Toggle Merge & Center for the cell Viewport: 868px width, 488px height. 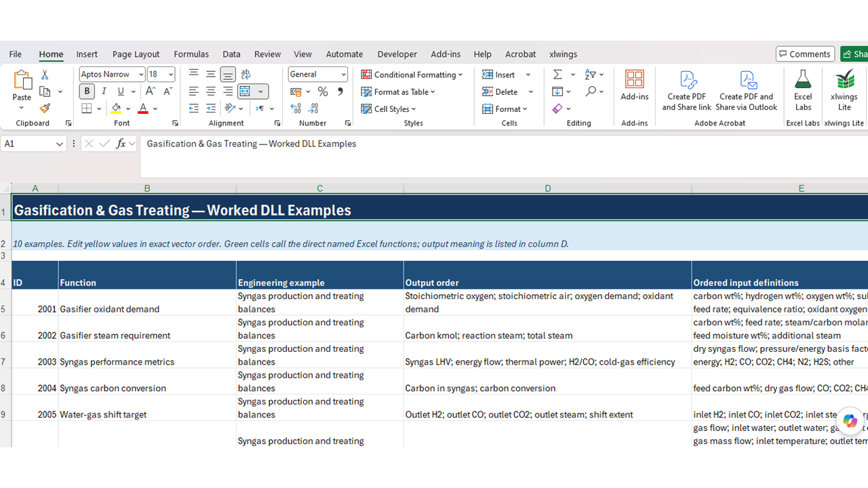245,91
